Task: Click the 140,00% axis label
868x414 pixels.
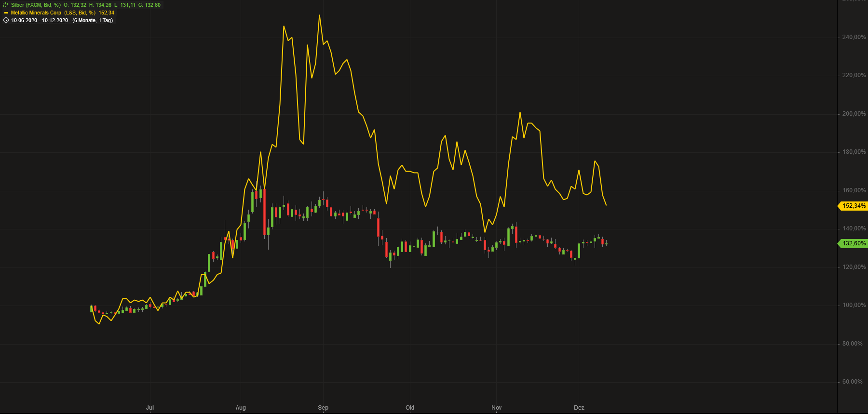Action: [854, 228]
